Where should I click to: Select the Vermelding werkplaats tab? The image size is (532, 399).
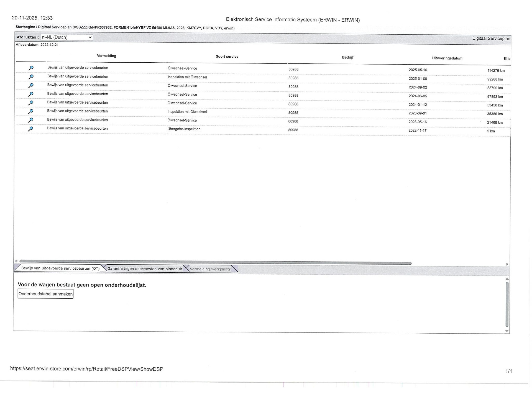click(x=210, y=269)
